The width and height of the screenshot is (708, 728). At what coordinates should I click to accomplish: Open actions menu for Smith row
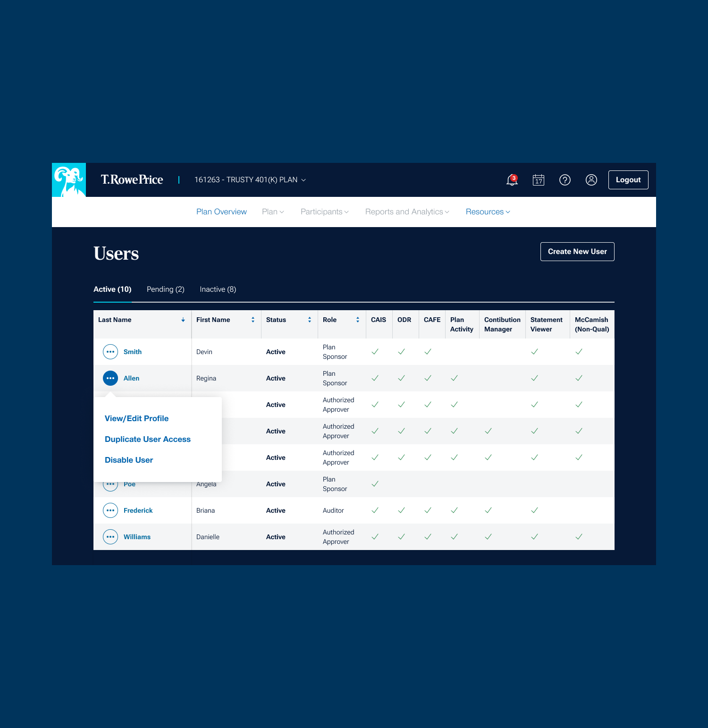click(110, 352)
